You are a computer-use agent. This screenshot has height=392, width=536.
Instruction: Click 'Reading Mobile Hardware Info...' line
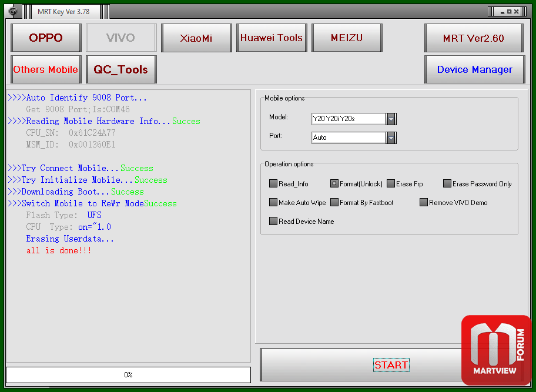click(104, 121)
